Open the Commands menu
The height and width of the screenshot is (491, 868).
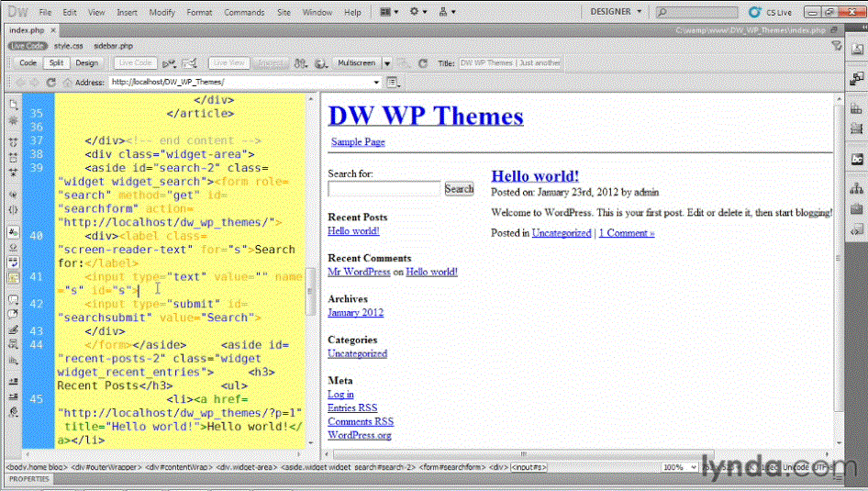point(244,12)
